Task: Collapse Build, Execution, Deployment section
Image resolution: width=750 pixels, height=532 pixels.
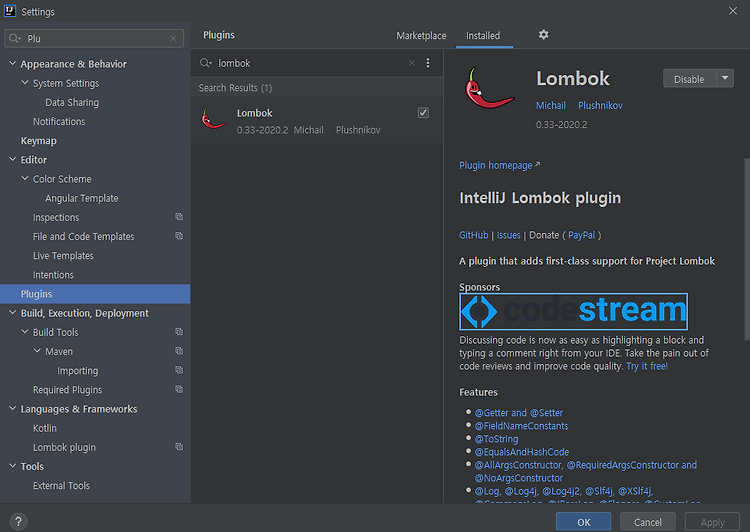Action: (12, 312)
